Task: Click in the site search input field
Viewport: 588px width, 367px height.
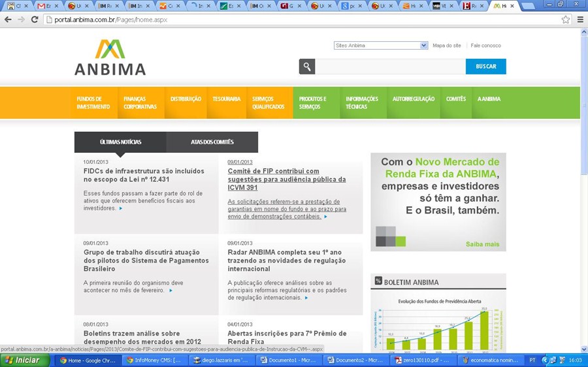Action: point(390,67)
